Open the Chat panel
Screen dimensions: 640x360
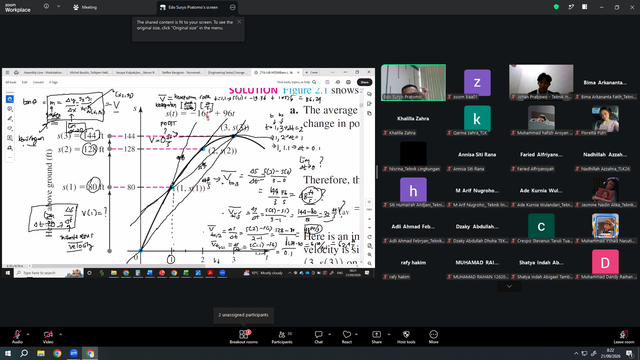[318, 337]
